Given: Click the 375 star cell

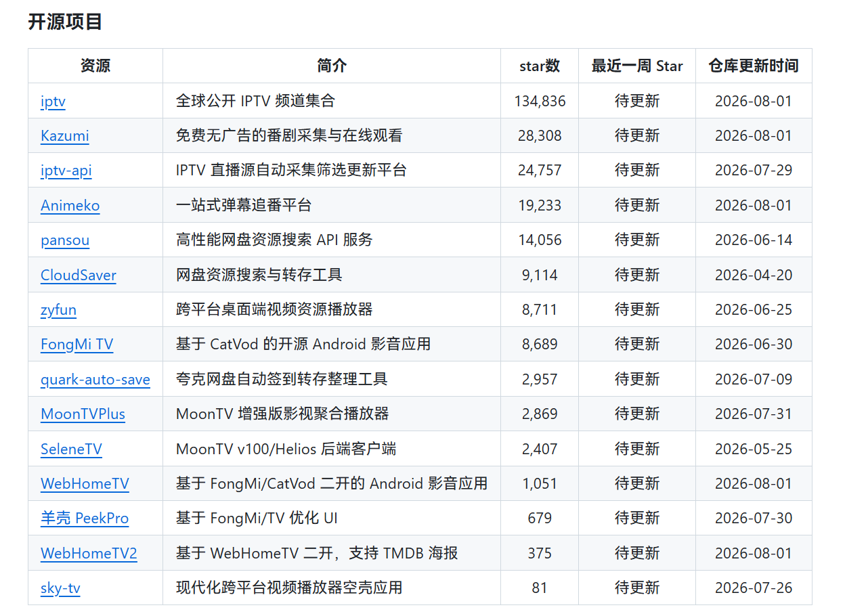Looking at the screenshot, I should click(540, 554).
